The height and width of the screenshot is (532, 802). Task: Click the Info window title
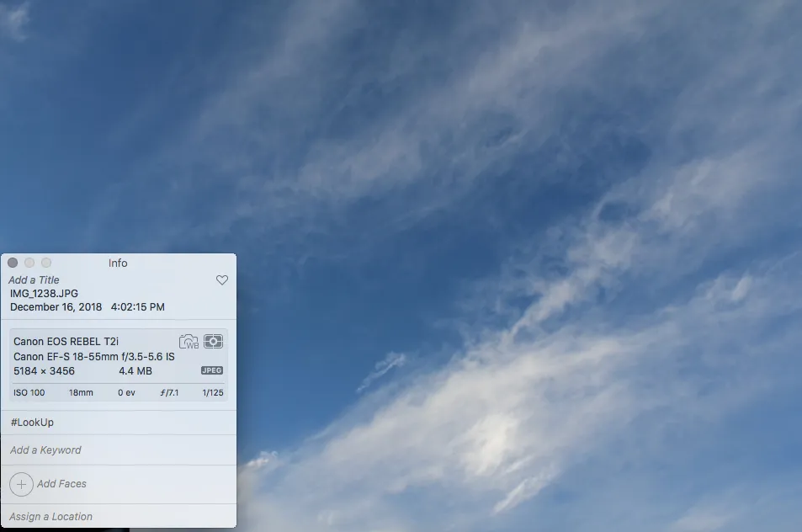(x=118, y=263)
